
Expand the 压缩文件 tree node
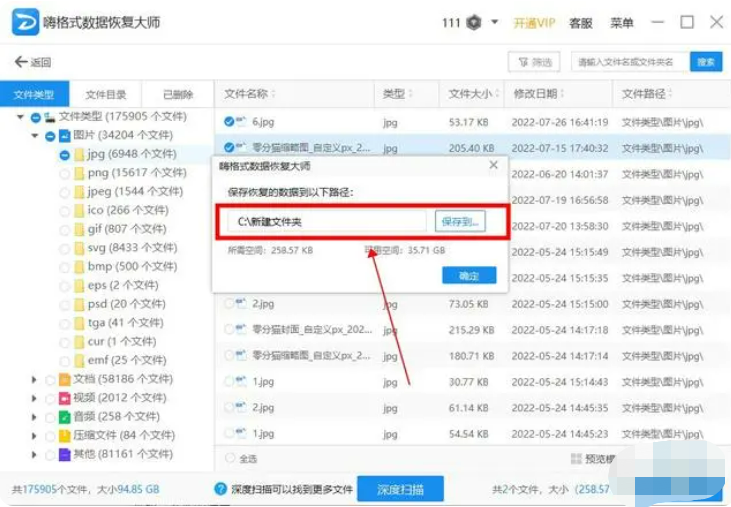(34, 436)
